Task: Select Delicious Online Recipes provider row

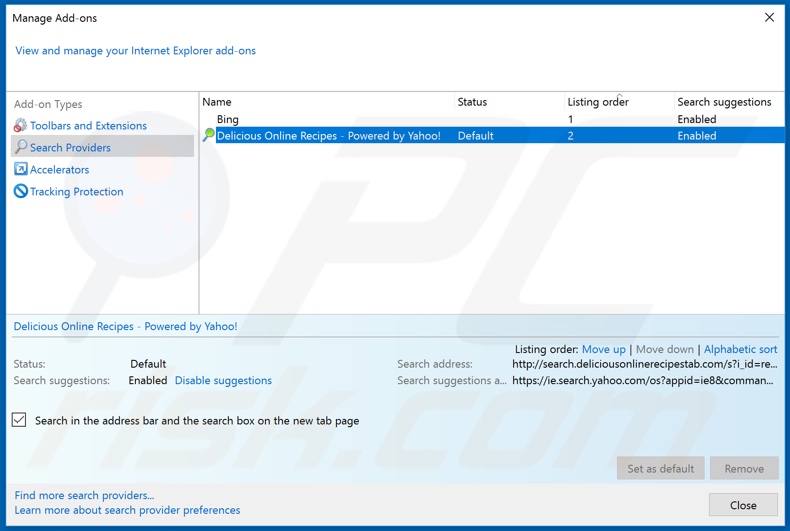Action: click(492, 136)
